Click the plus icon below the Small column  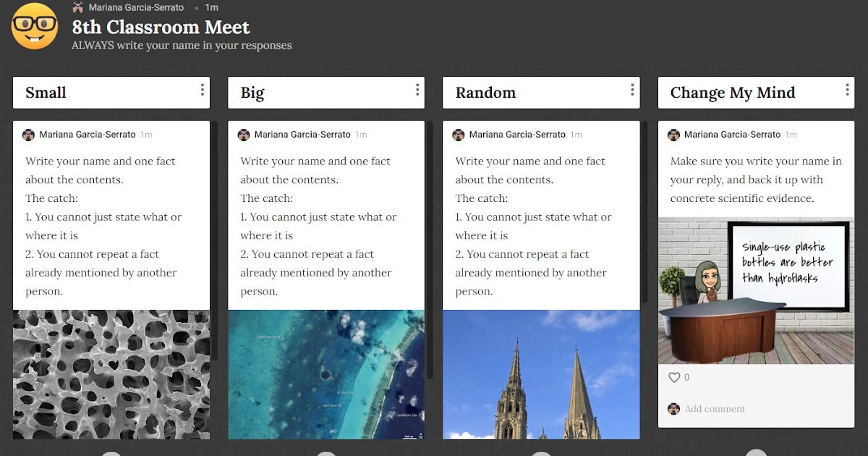point(111,452)
